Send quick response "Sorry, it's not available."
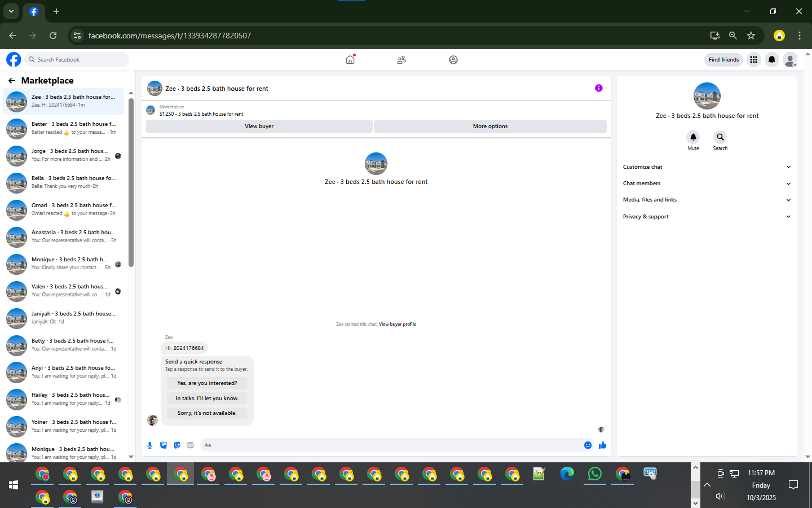Image resolution: width=812 pixels, height=508 pixels. (x=207, y=413)
